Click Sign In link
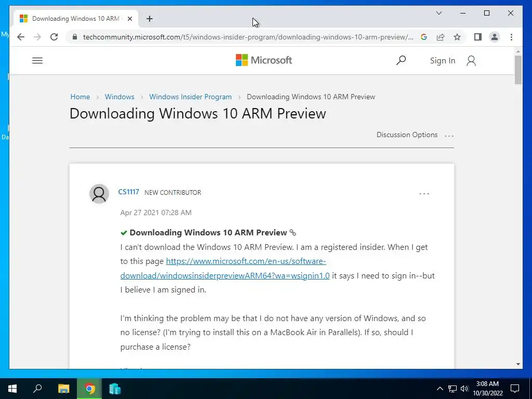The image size is (532, 399). 443,61
